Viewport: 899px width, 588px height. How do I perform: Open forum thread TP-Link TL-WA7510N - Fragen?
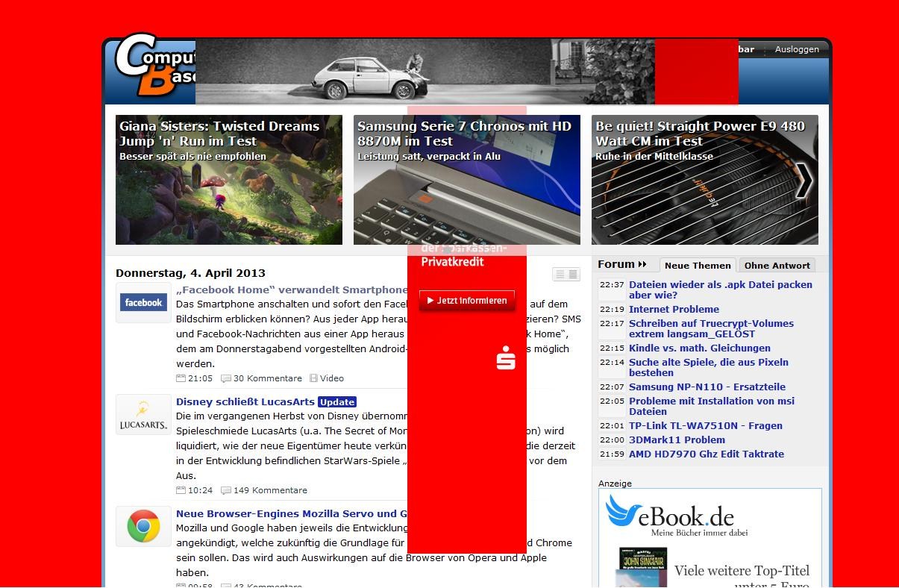coord(706,425)
